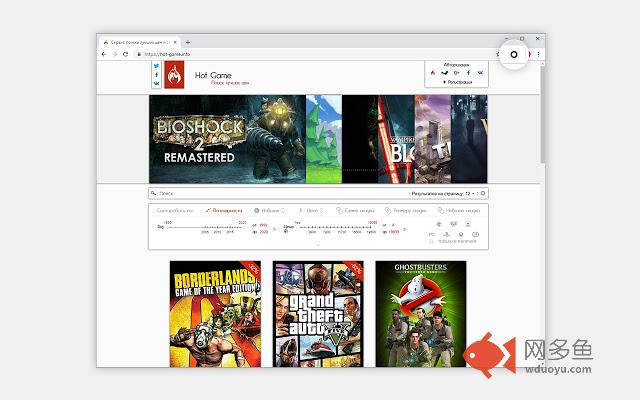Open the green low-poly forest banner
The image size is (640, 400).
(324, 139)
